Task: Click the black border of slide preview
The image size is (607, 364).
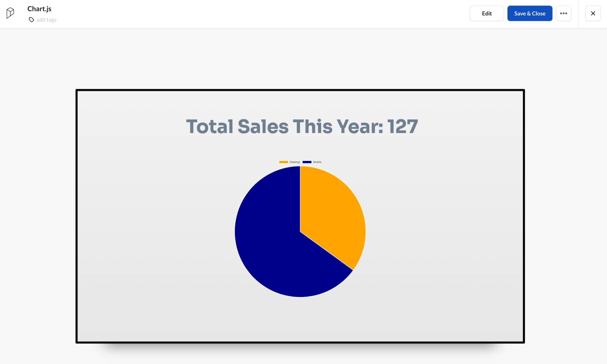Action: tap(300, 90)
